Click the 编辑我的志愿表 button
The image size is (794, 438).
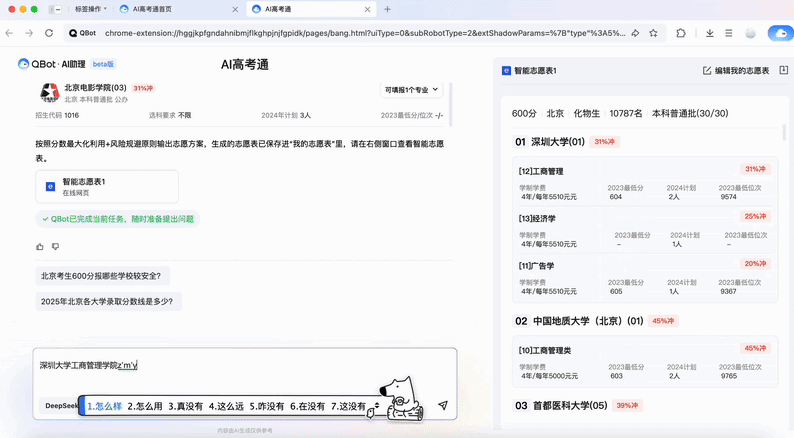coord(736,70)
